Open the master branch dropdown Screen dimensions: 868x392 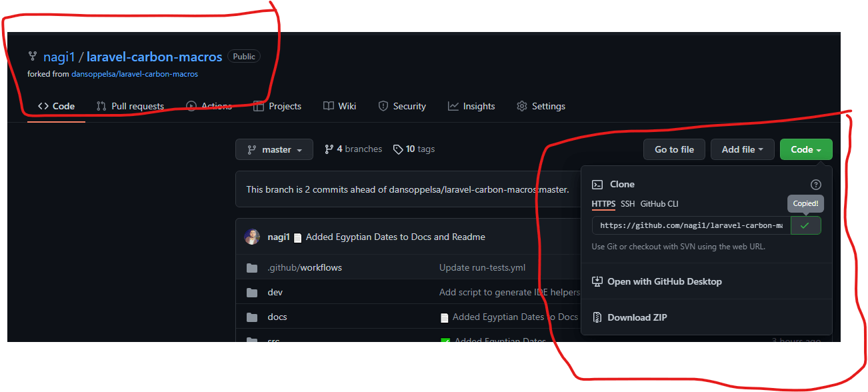click(274, 149)
